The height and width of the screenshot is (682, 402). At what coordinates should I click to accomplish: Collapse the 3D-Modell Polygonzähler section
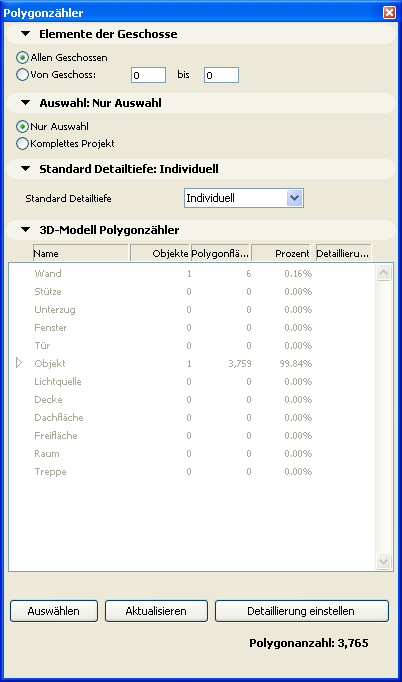26,230
